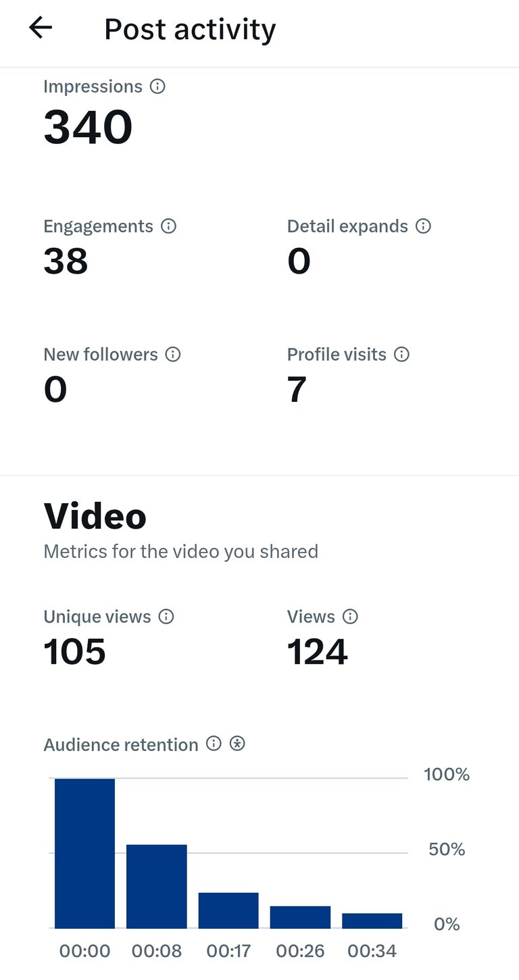This screenshot has width=519, height=980.
Task: Tap the 00:26 retention bar
Action: pos(300,917)
